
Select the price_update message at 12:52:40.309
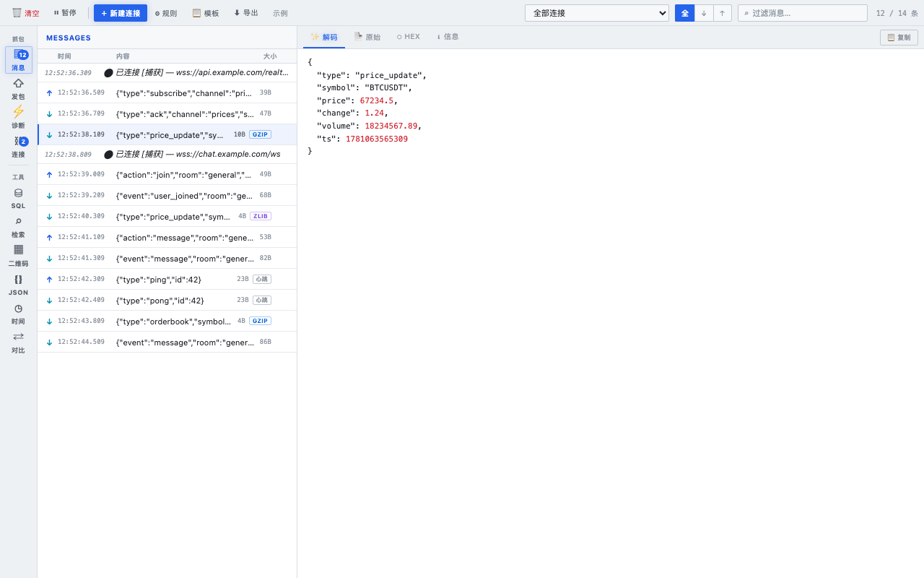[167, 216]
